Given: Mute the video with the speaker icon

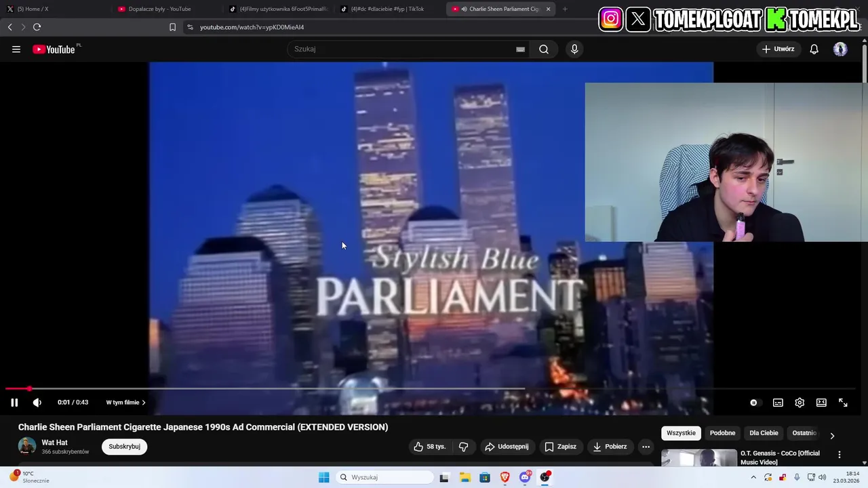Looking at the screenshot, I should point(37,403).
